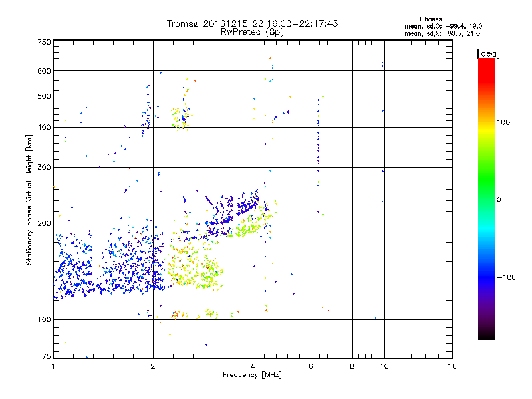This screenshot has height=399, width=532.
Task: Click the x-axis tick label '8'
Action: [352, 366]
